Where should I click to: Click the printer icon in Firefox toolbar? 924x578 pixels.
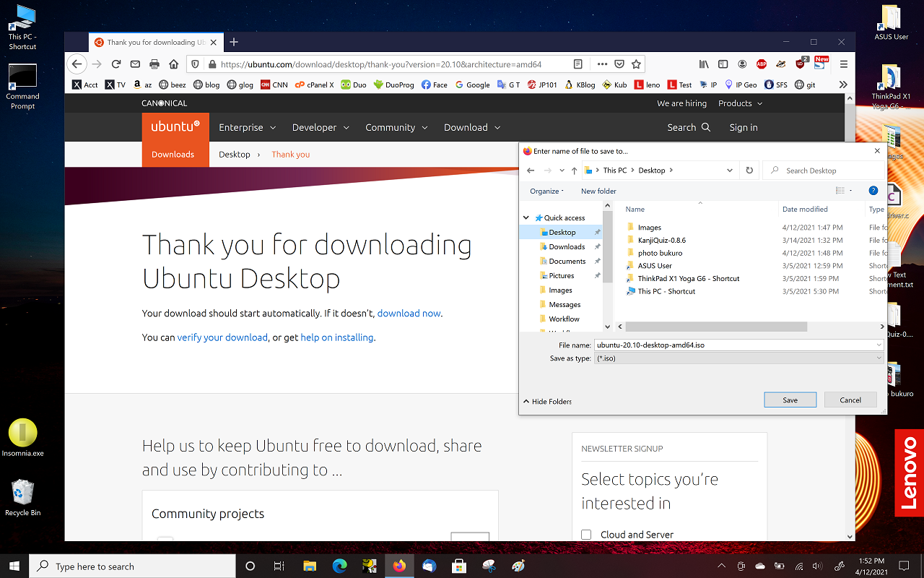click(154, 64)
